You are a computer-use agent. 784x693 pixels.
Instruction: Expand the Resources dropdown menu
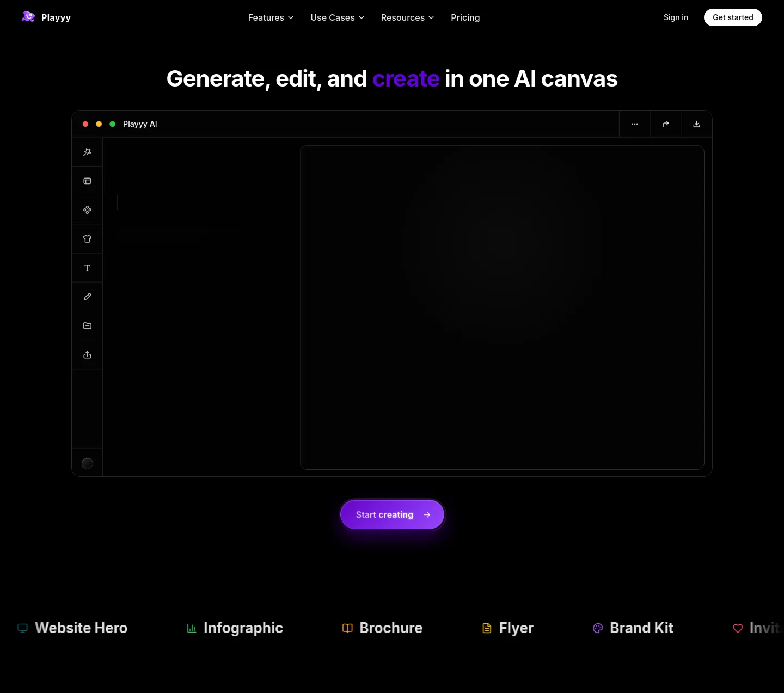[407, 17]
